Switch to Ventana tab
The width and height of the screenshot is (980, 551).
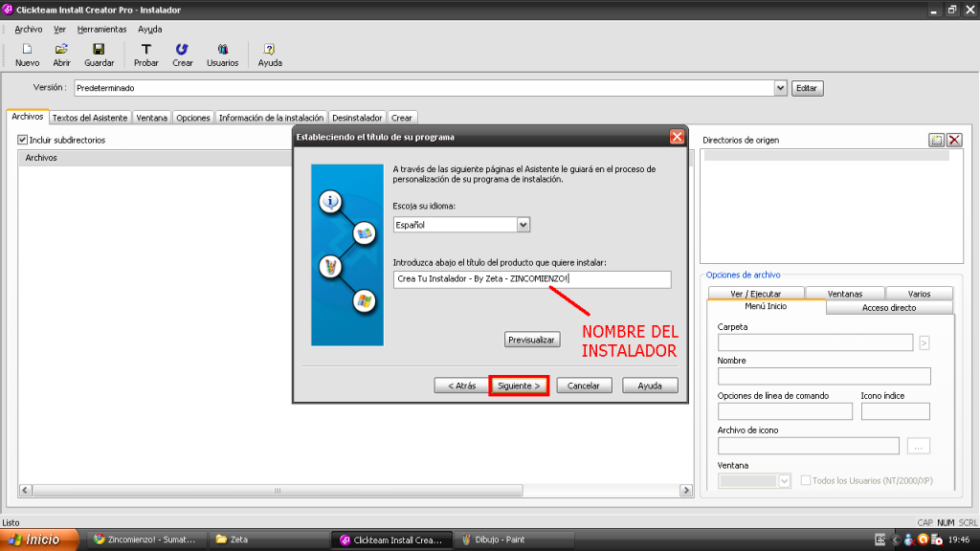[151, 118]
